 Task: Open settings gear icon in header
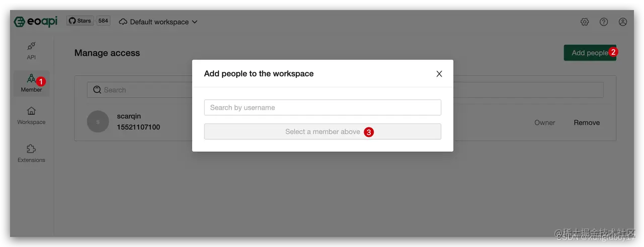pos(585,22)
